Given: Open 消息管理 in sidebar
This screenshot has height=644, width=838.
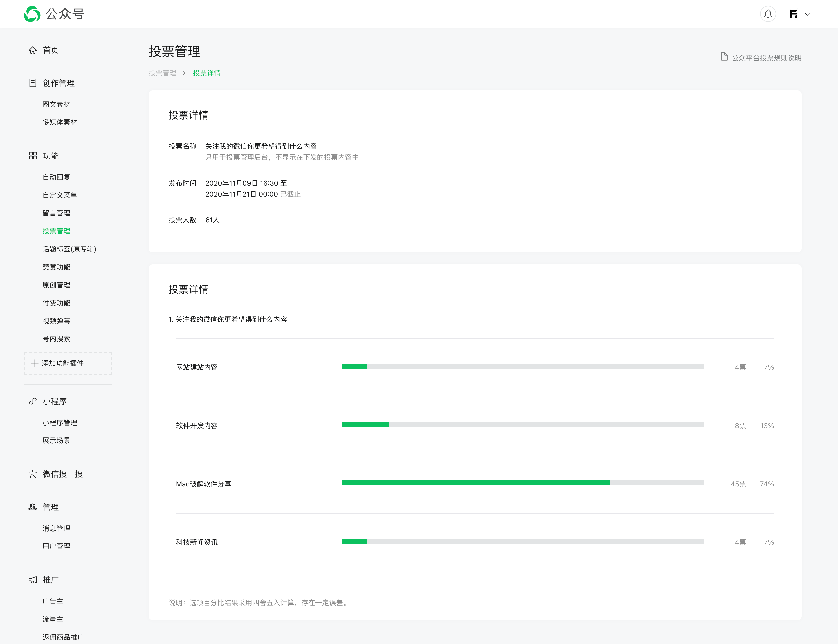Looking at the screenshot, I should pyautogui.click(x=56, y=528).
